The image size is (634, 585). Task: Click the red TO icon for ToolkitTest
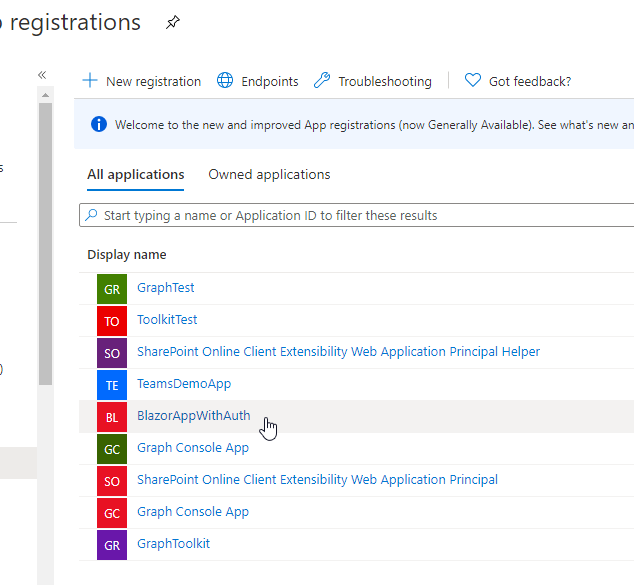(112, 321)
